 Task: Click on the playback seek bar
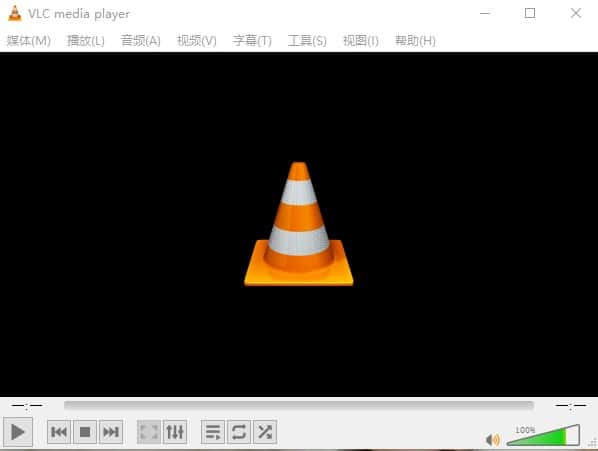299,405
